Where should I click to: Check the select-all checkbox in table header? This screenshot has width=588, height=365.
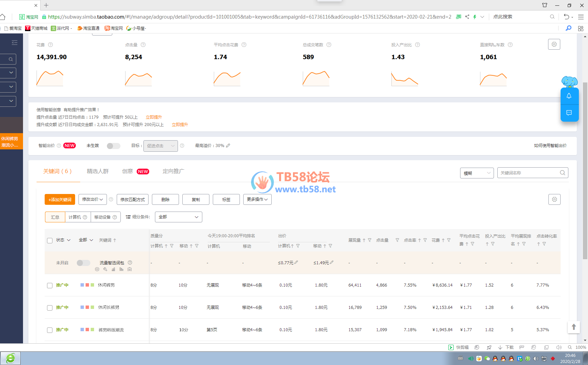[x=50, y=241]
